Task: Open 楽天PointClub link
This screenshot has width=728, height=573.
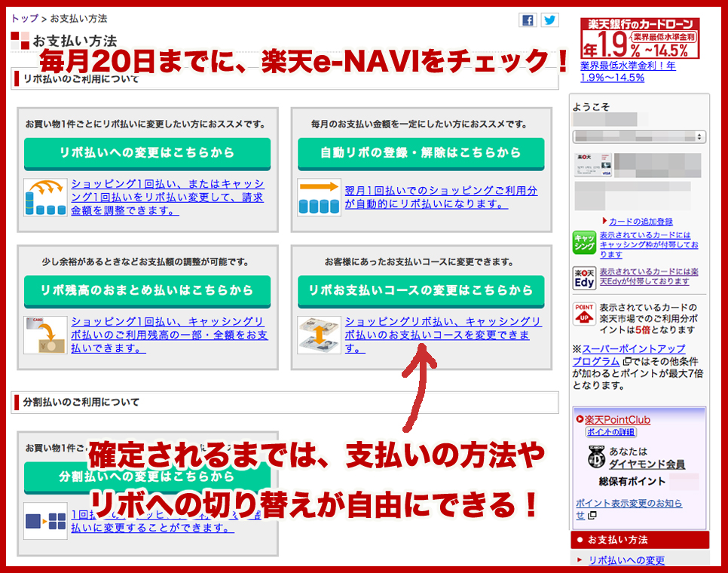Action: tap(617, 420)
